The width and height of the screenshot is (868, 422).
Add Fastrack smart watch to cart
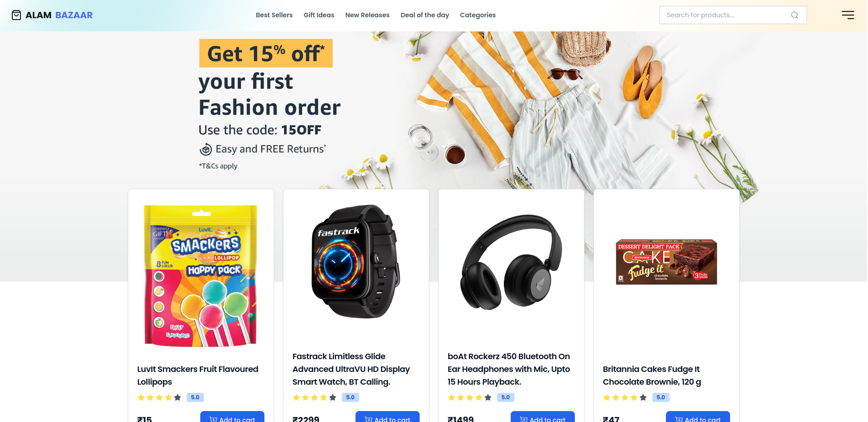pos(387,417)
